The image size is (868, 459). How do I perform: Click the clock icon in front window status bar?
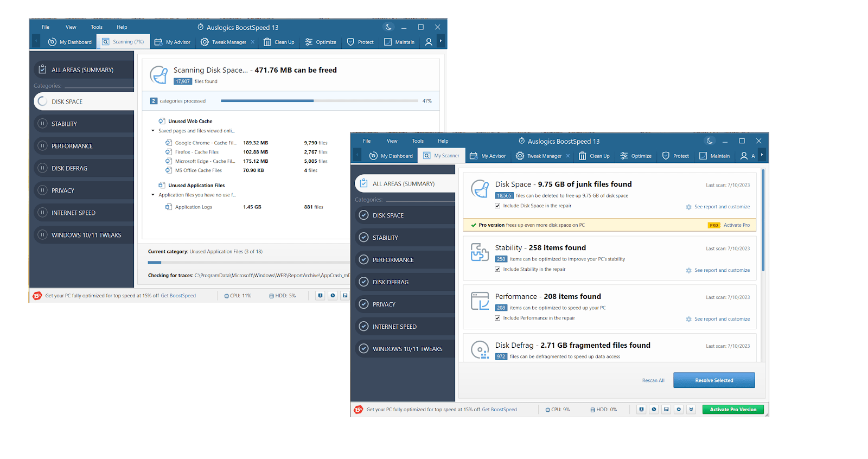pyautogui.click(x=654, y=410)
